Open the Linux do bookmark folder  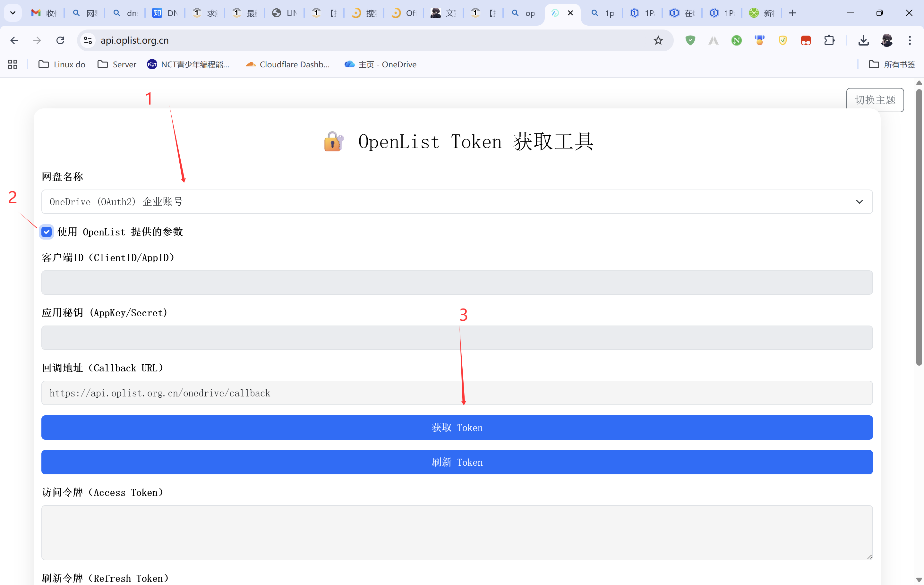click(62, 64)
